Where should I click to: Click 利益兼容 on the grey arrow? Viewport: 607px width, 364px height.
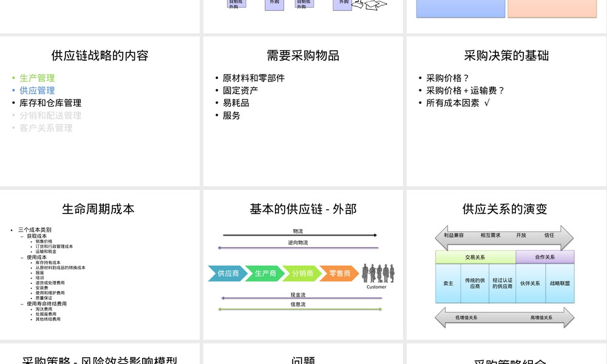coord(453,235)
